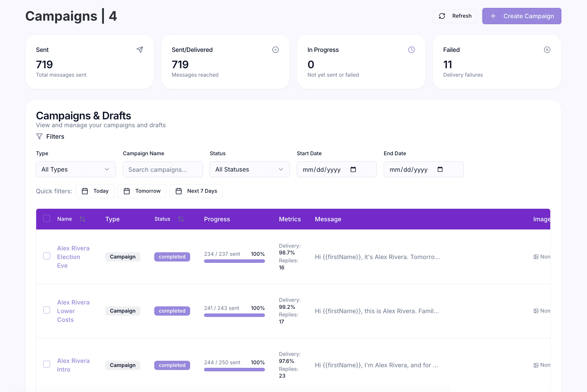Click the Create Campaign button label

pos(529,16)
